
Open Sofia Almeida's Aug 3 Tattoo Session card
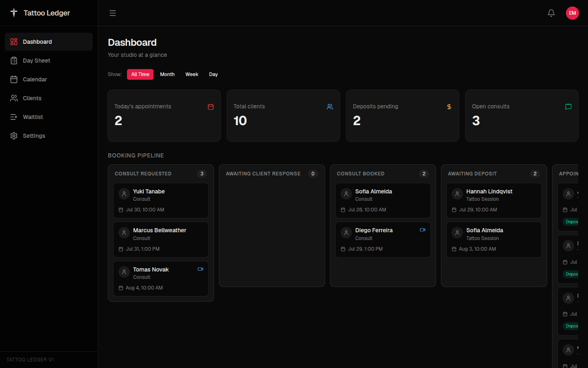point(494,240)
